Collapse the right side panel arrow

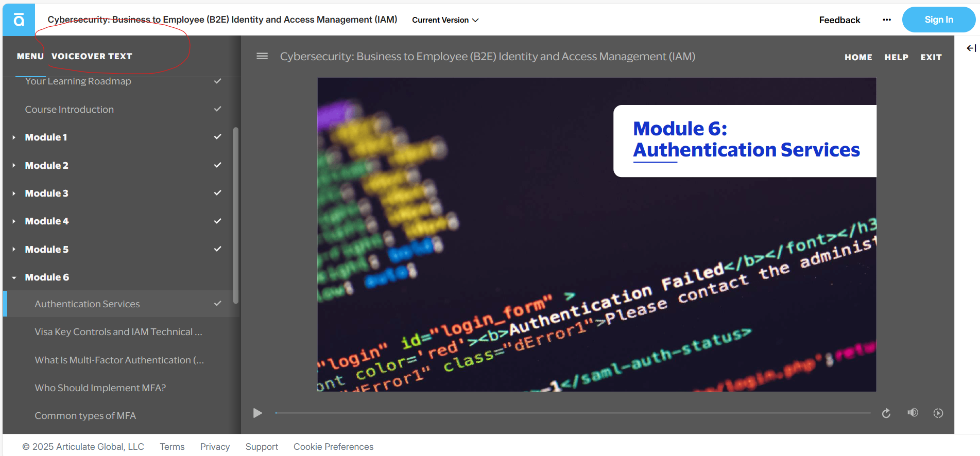971,48
